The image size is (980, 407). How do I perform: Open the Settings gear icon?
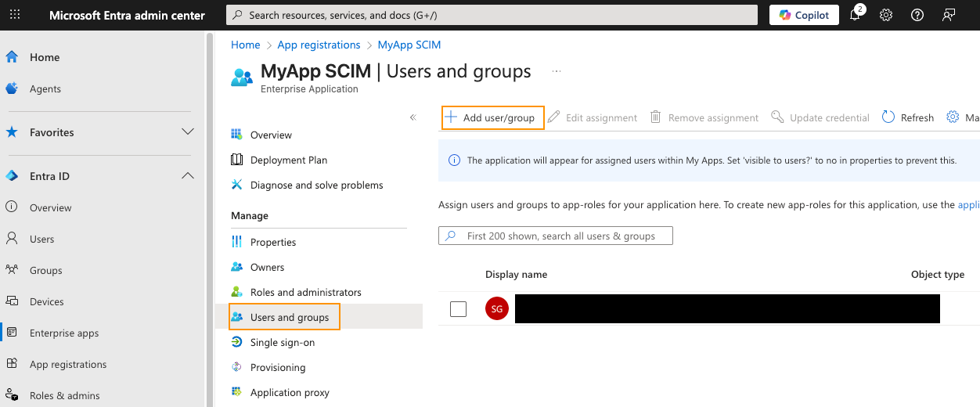(886, 15)
